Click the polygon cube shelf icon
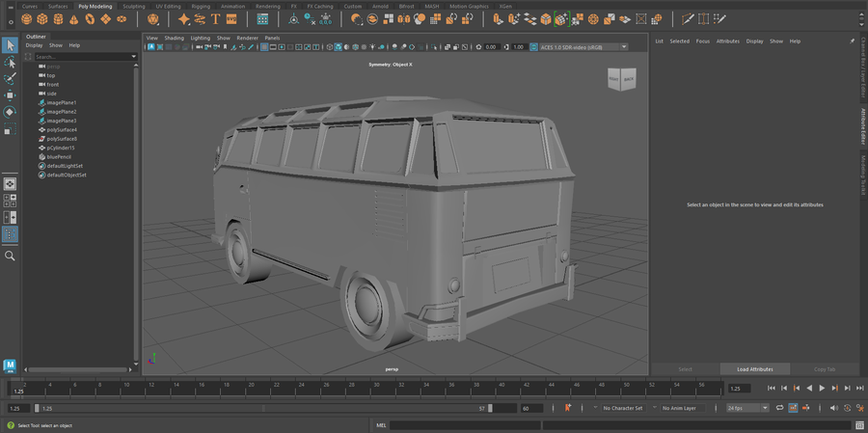The width and height of the screenshot is (868, 433). 42,19
